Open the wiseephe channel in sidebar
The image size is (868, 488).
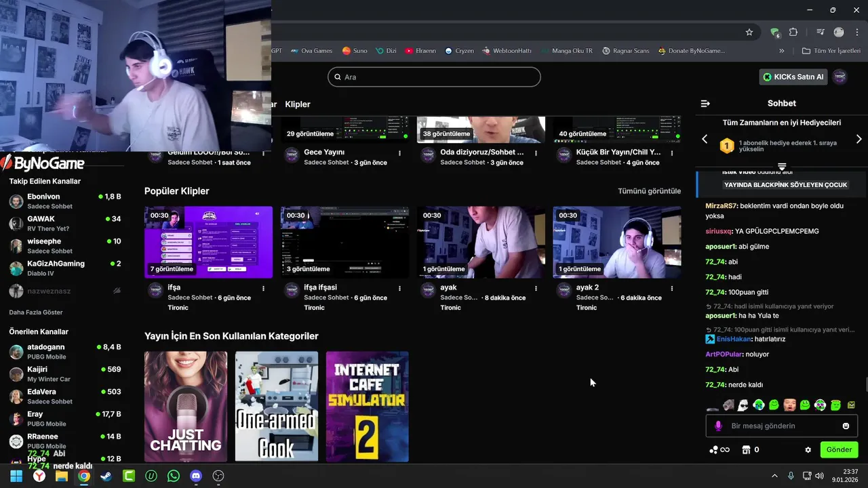click(65, 246)
